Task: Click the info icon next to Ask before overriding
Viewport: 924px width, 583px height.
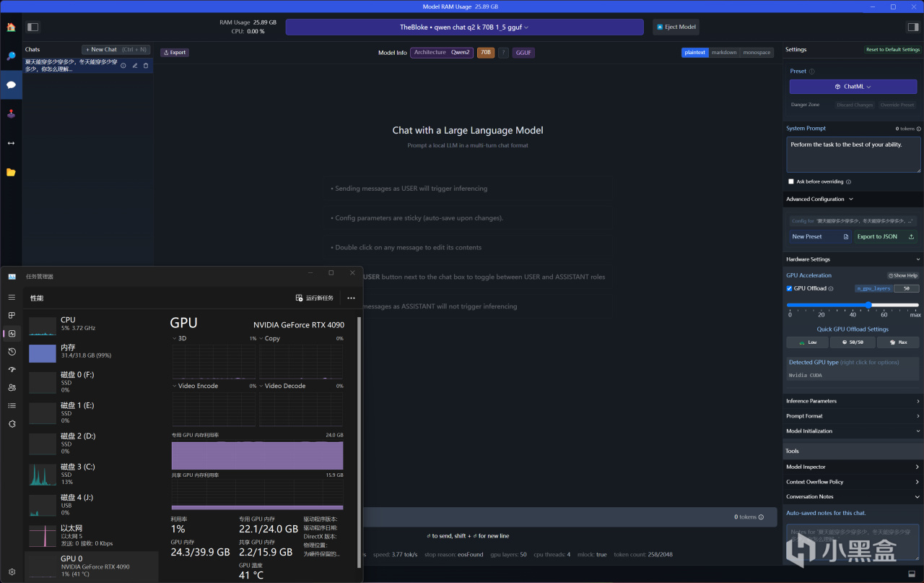Action: point(848,182)
